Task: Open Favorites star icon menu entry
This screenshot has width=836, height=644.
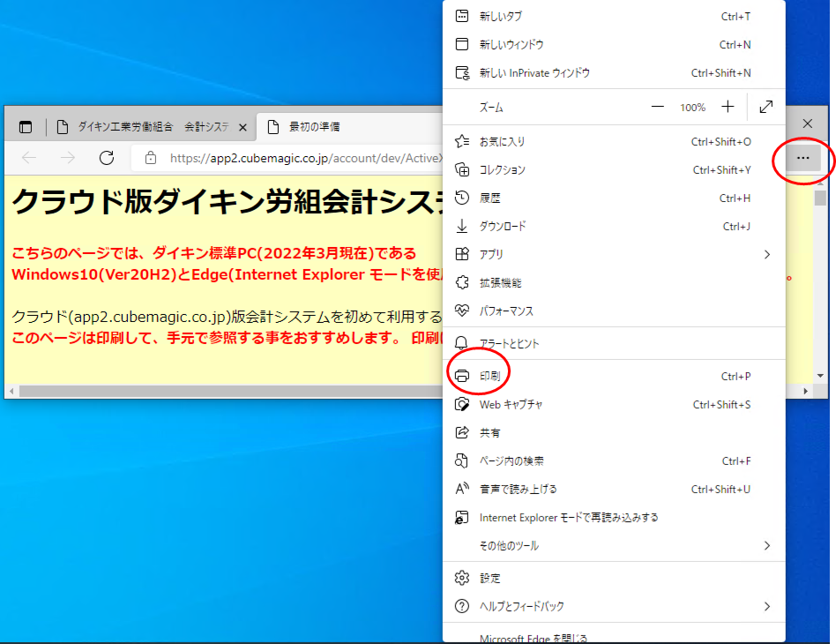Action: pos(461,141)
